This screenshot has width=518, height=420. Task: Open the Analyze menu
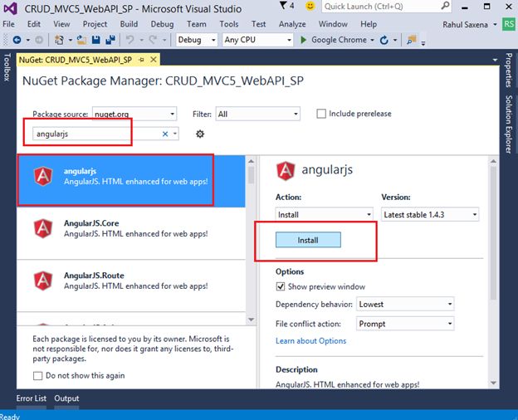[292, 24]
